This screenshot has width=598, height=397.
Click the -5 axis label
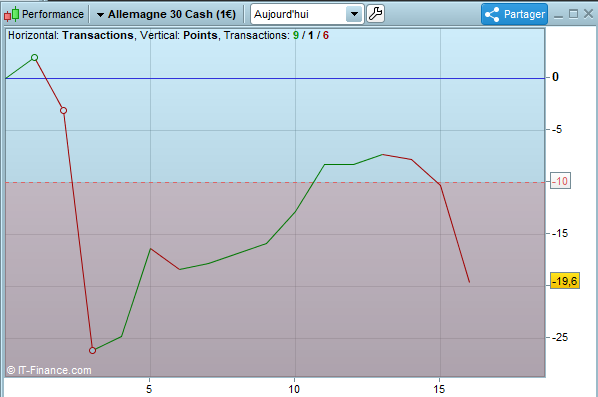pyautogui.click(x=557, y=129)
